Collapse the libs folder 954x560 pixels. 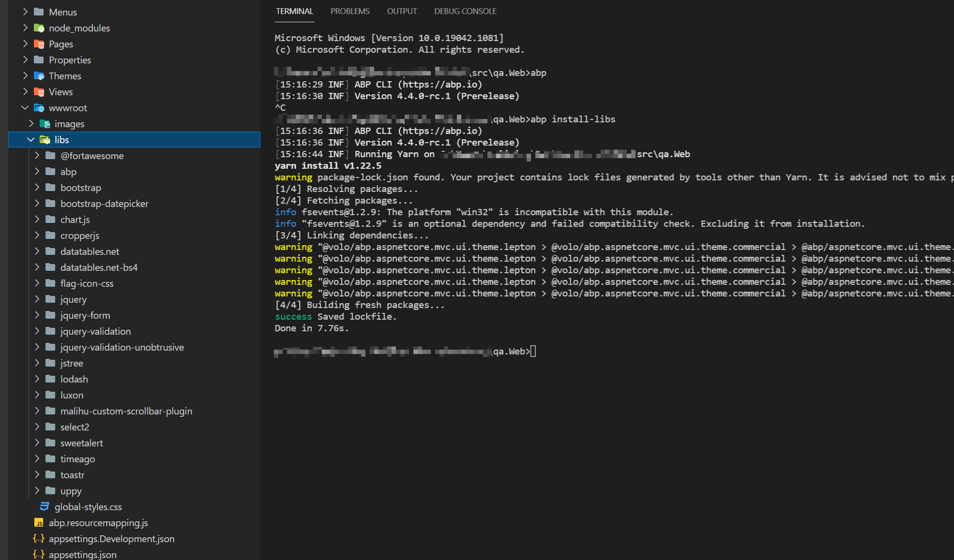[x=31, y=139]
